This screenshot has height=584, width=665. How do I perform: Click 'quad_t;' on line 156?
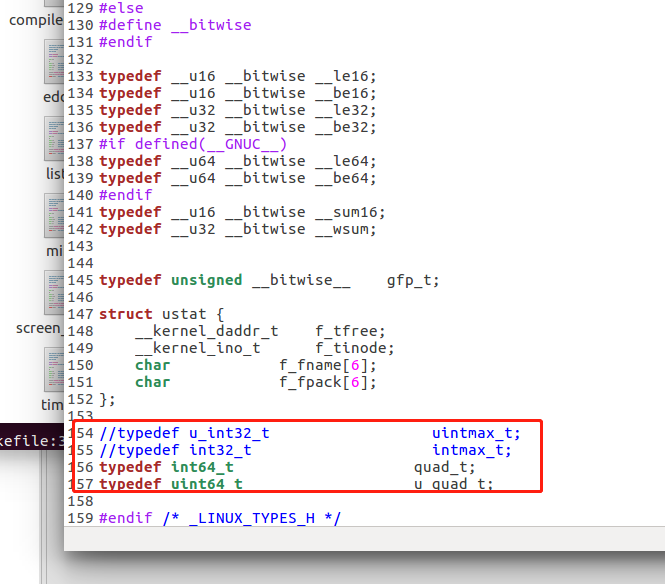(x=445, y=467)
